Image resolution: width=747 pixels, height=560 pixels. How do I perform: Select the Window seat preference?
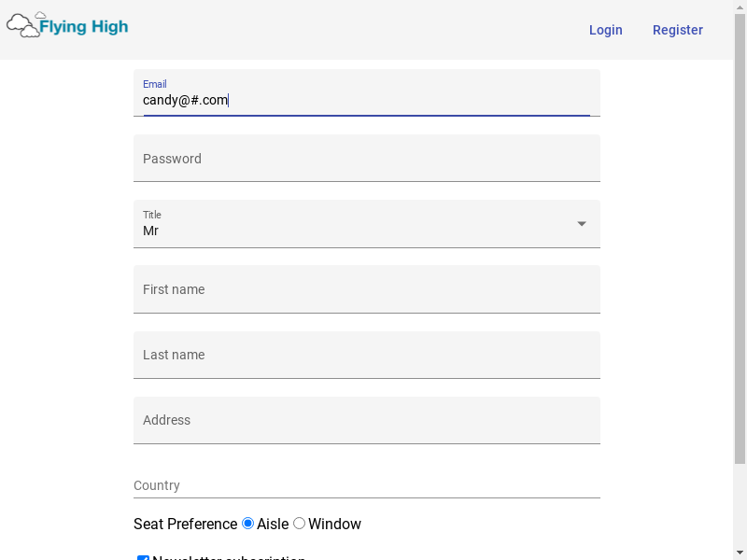299,524
